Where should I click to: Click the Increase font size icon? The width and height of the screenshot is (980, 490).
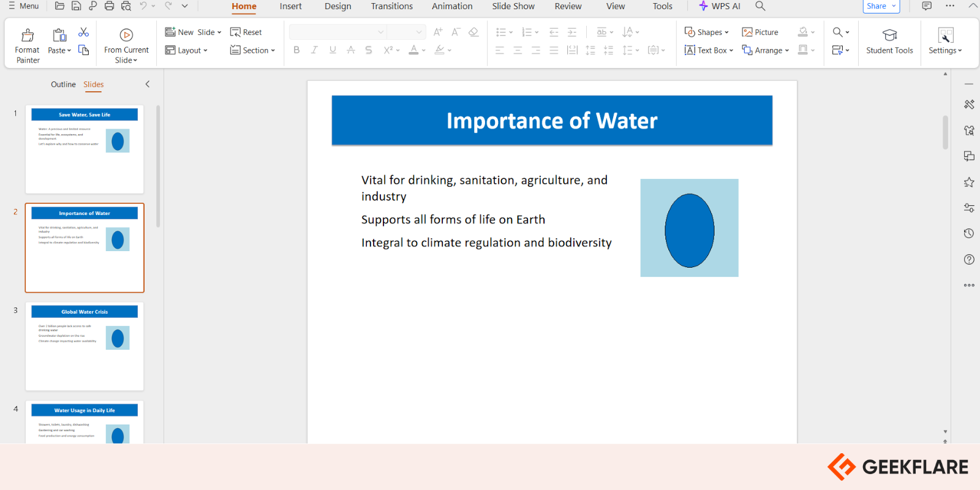tap(438, 32)
